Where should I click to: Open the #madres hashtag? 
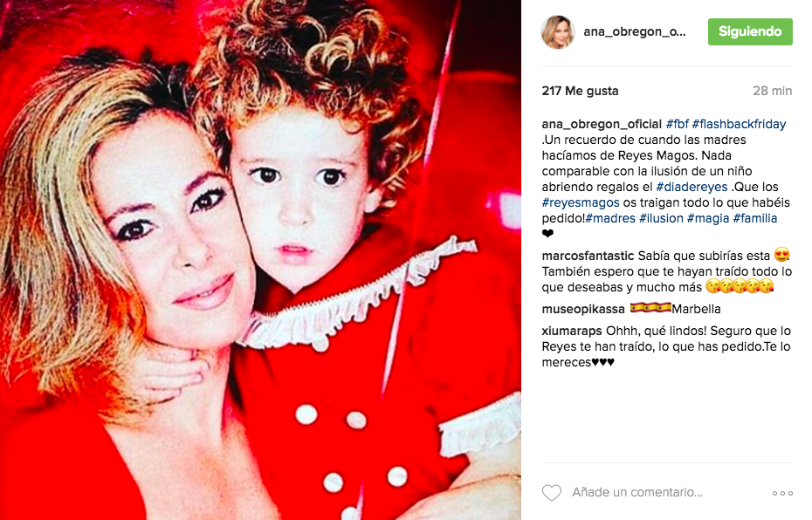click(610, 218)
